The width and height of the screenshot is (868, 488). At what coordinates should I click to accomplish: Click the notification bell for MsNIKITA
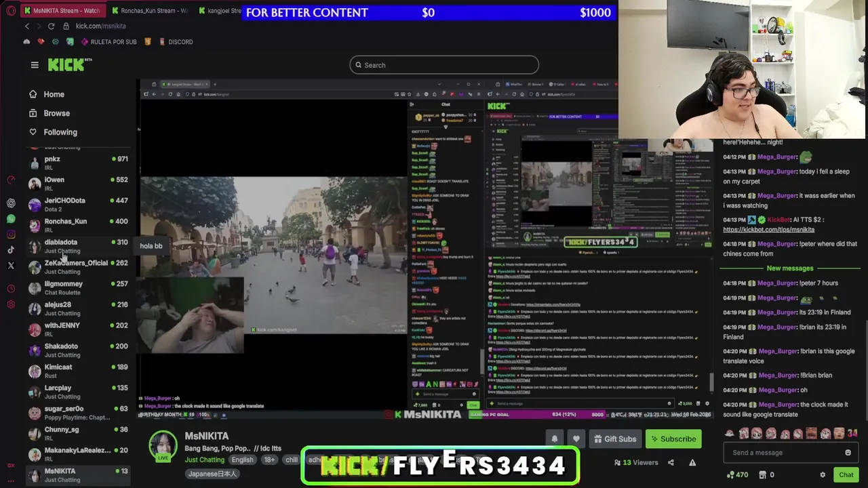click(x=555, y=439)
